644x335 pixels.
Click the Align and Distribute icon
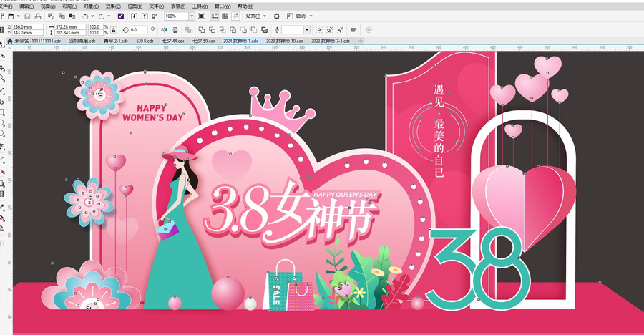pyautogui.click(x=353, y=29)
